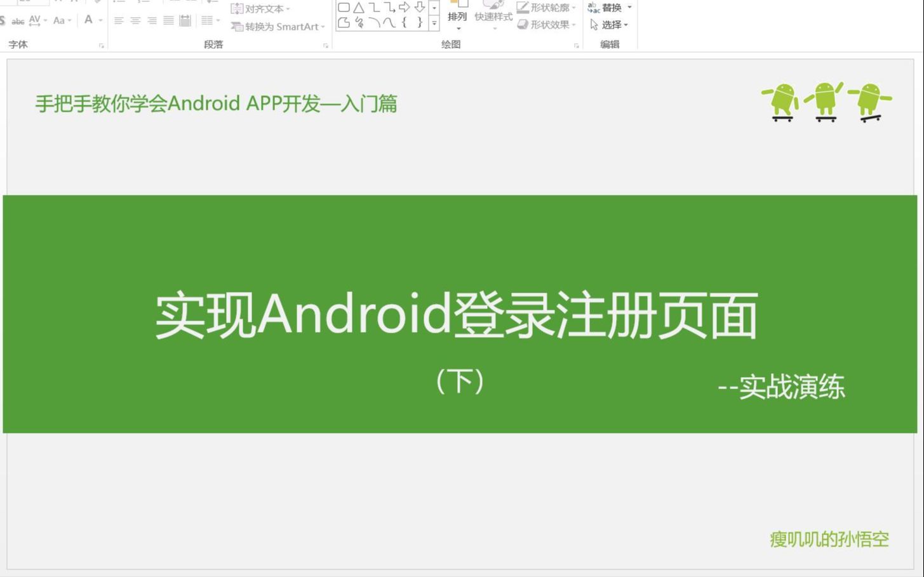Apply the font color A button

point(88,20)
